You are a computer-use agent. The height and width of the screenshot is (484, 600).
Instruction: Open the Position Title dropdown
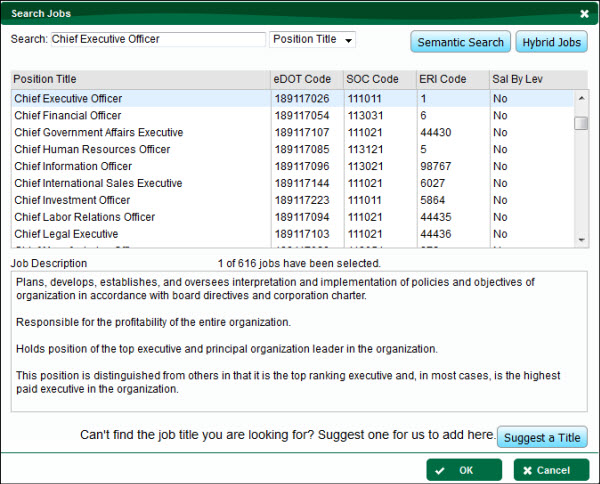pos(313,40)
